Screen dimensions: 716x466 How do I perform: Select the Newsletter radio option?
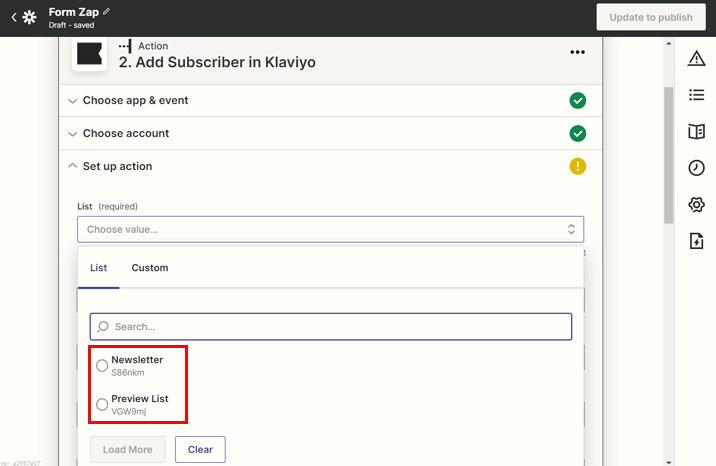(102, 366)
